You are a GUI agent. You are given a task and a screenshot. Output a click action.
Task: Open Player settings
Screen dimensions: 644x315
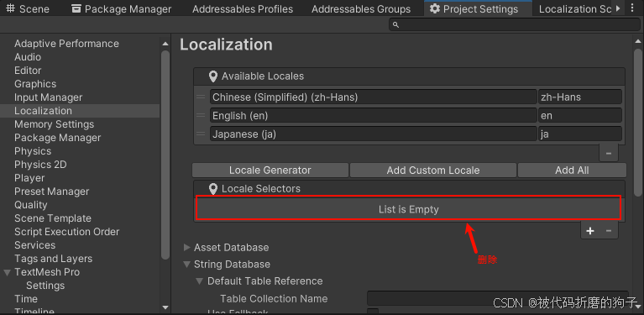29,178
